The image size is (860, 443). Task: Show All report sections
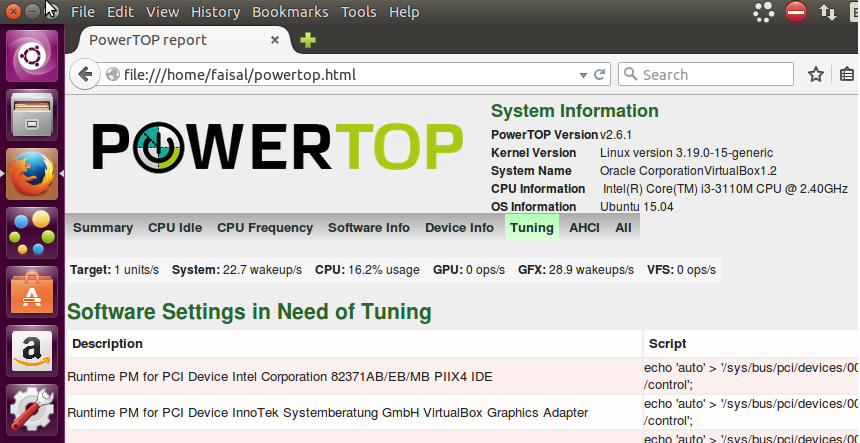(623, 228)
